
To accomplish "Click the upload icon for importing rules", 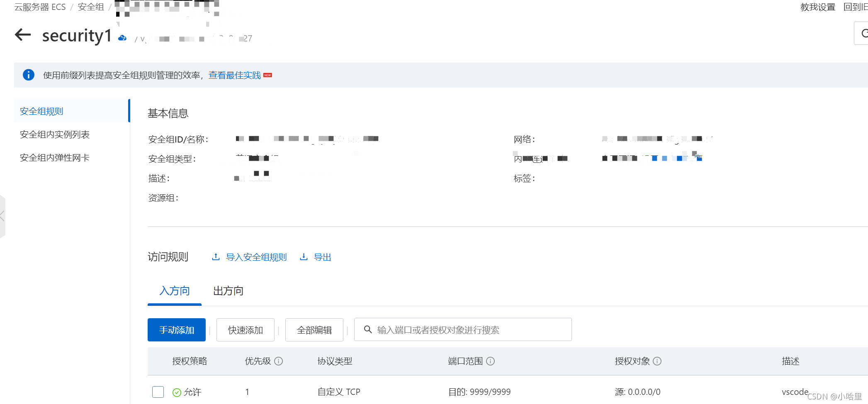I will coord(216,257).
